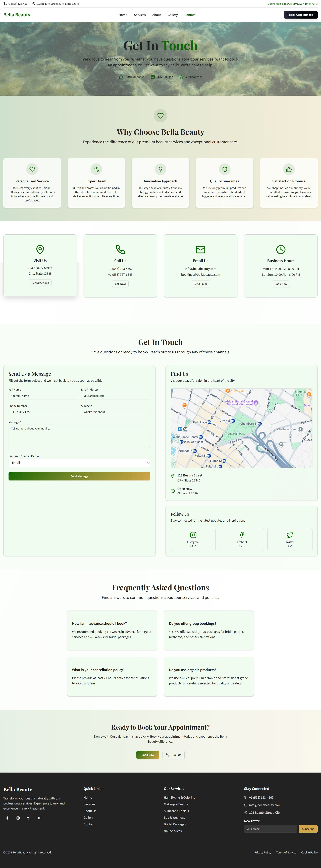
Task: Click the Quick Response chat bubble icon
Action: point(121,77)
